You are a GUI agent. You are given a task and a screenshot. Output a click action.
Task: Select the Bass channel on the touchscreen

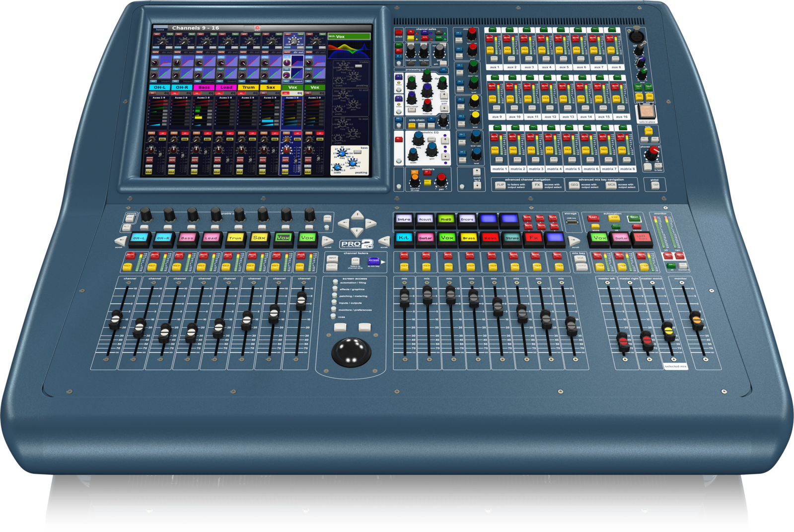tap(204, 87)
